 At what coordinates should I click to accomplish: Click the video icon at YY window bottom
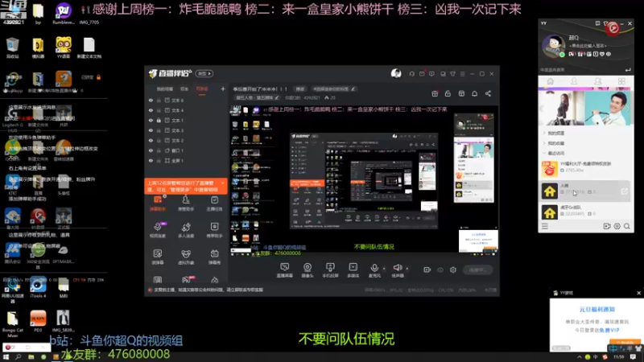coord(607,226)
